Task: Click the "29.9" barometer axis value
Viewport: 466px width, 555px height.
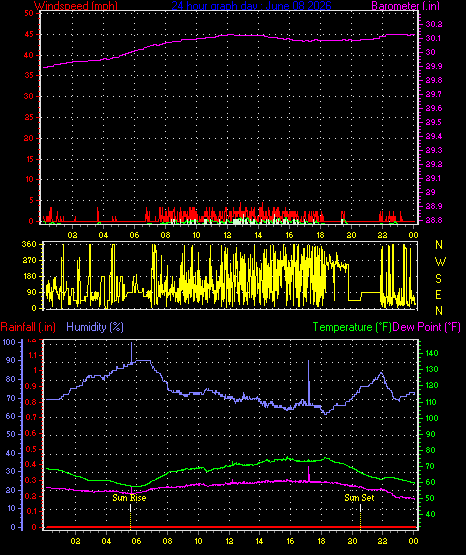Action: pyautogui.click(x=433, y=66)
